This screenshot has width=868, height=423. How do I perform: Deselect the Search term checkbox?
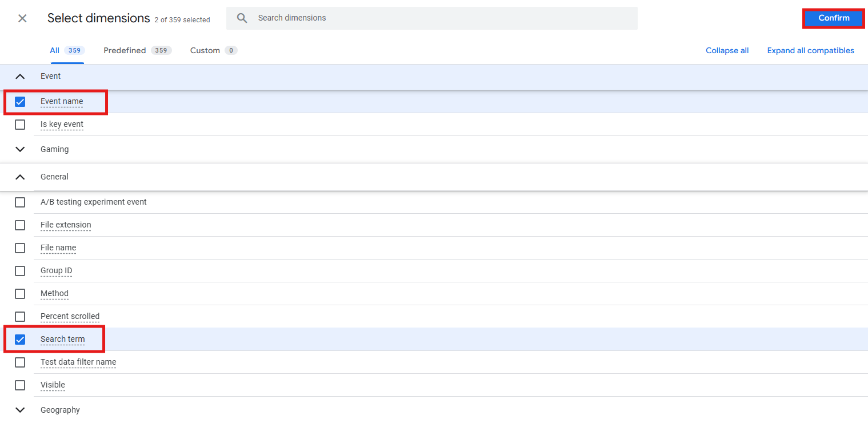20,340
